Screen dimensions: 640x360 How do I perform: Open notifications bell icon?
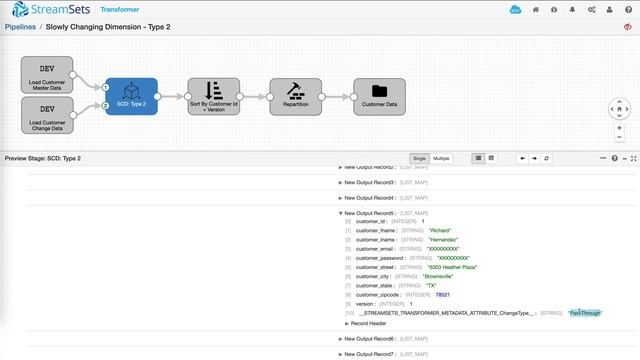[572, 9]
